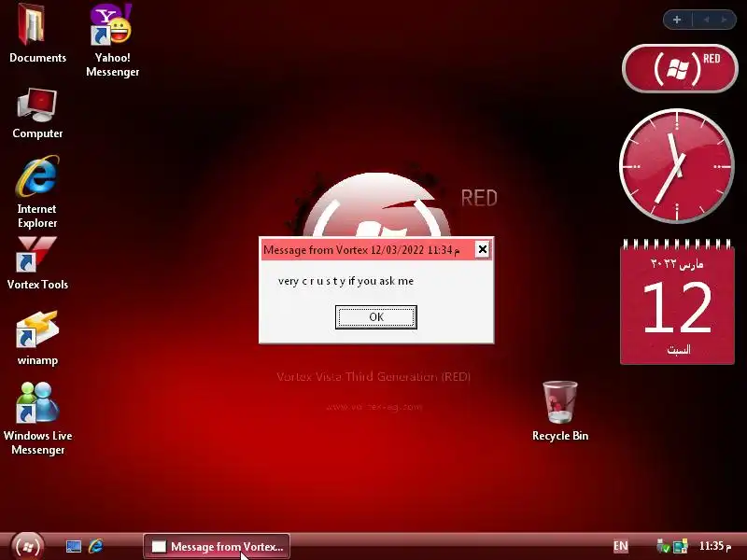Click the safely remove hardware tray icon
This screenshot has width=747, height=560.
663,546
